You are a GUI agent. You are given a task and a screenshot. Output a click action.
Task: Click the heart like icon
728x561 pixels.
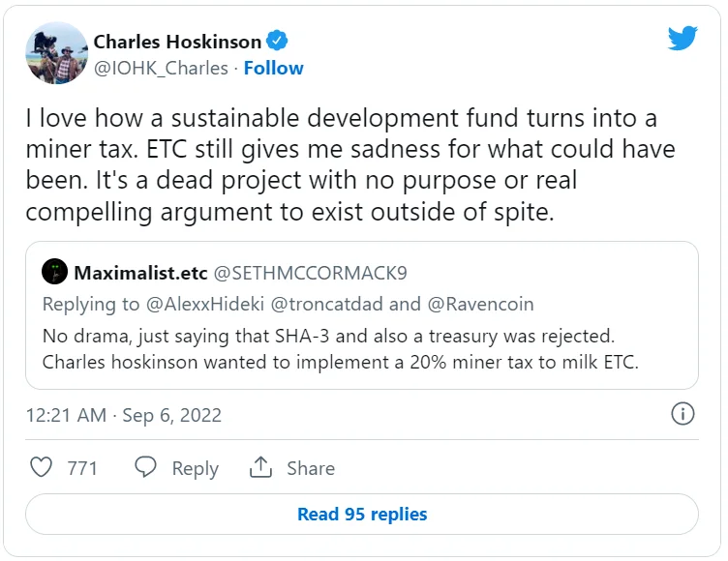pos(42,468)
